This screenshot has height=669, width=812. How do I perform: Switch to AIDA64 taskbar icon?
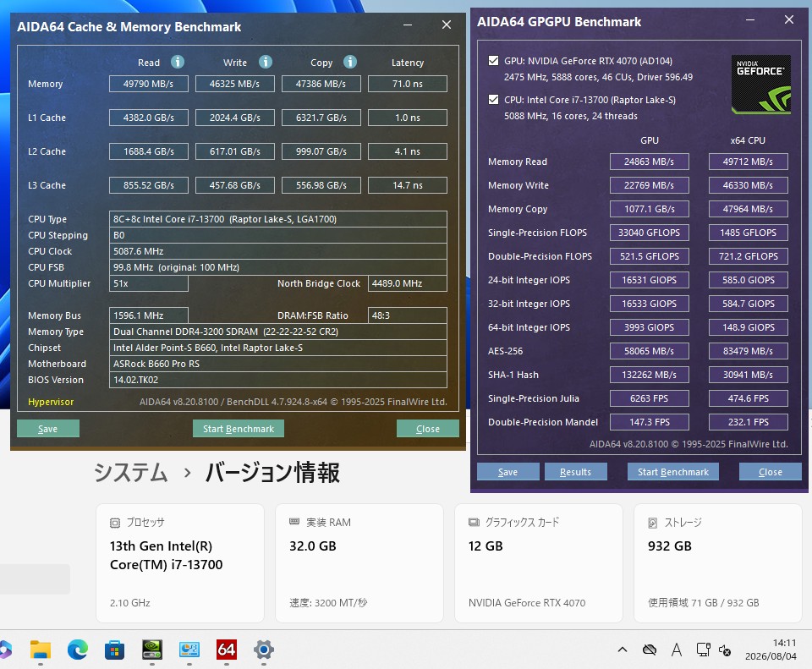[x=227, y=650]
